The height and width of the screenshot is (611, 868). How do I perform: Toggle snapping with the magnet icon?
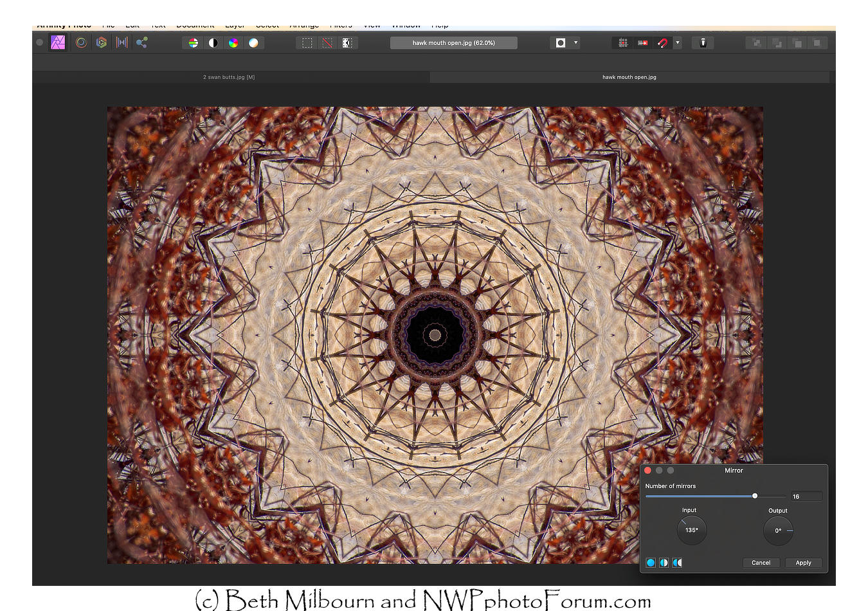(662, 43)
